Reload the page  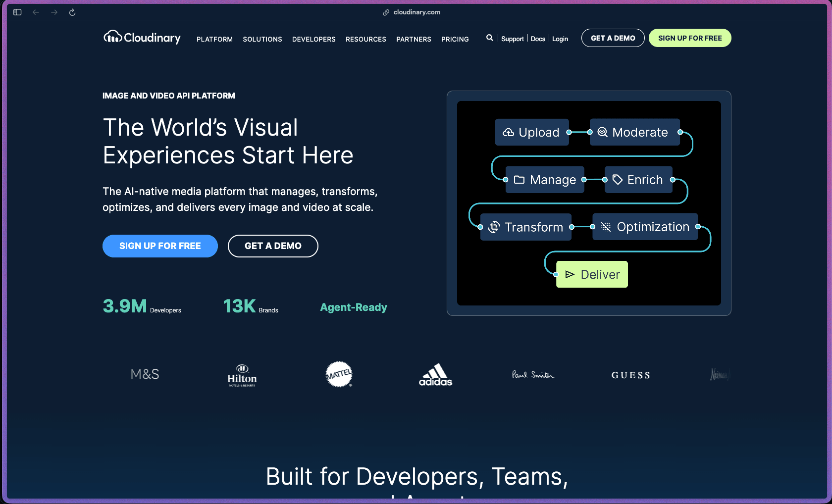[72, 12]
